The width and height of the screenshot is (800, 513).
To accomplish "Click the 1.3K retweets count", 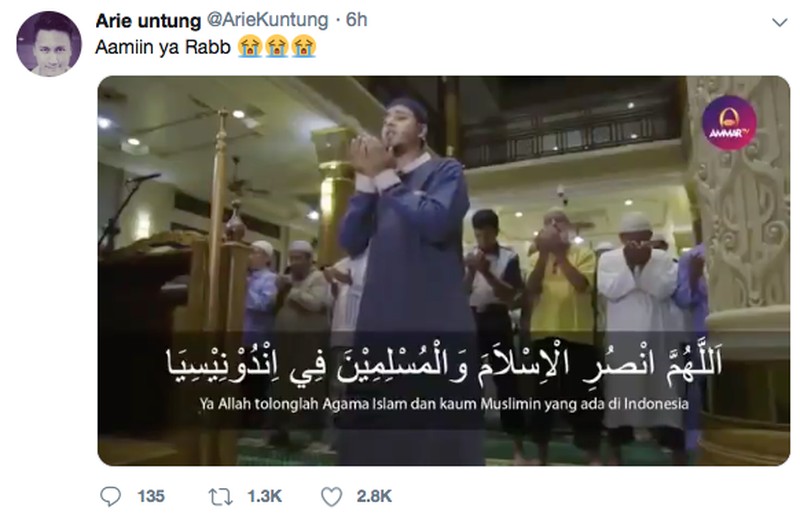I will (264, 496).
